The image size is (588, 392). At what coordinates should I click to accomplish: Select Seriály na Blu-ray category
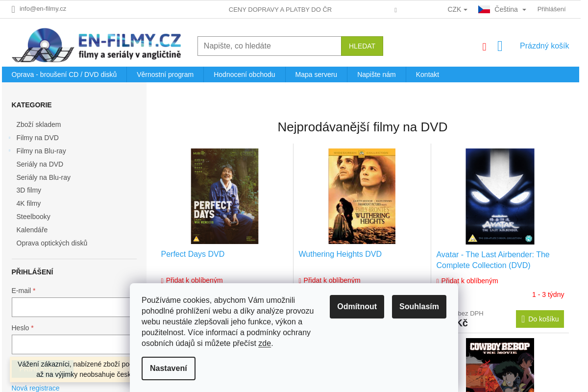pyautogui.click(x=44, y=177)
